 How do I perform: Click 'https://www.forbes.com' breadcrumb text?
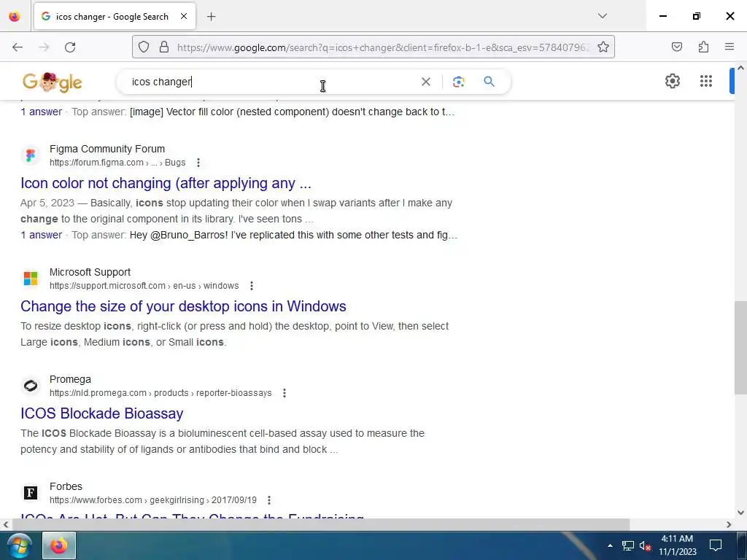(x=96, y=500)
